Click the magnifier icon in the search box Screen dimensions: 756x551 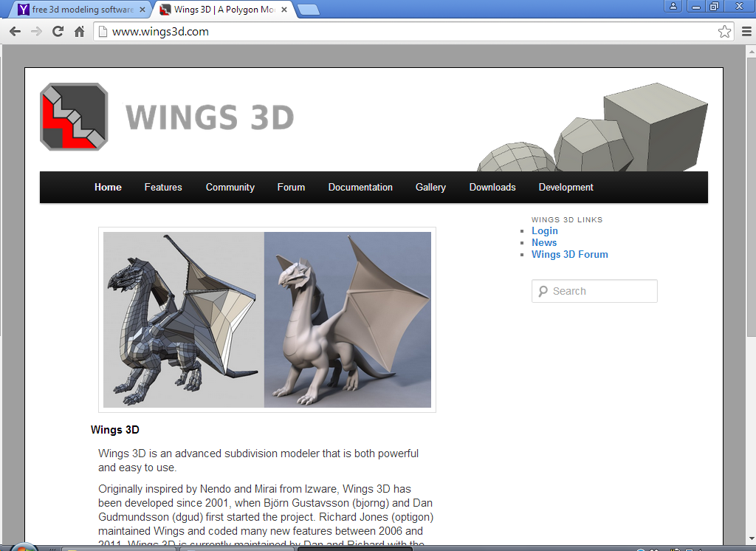[x=543, y=292]
